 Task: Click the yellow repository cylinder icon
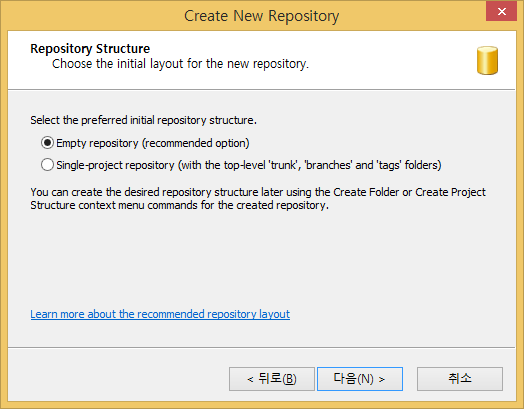[x=487, y=60]
